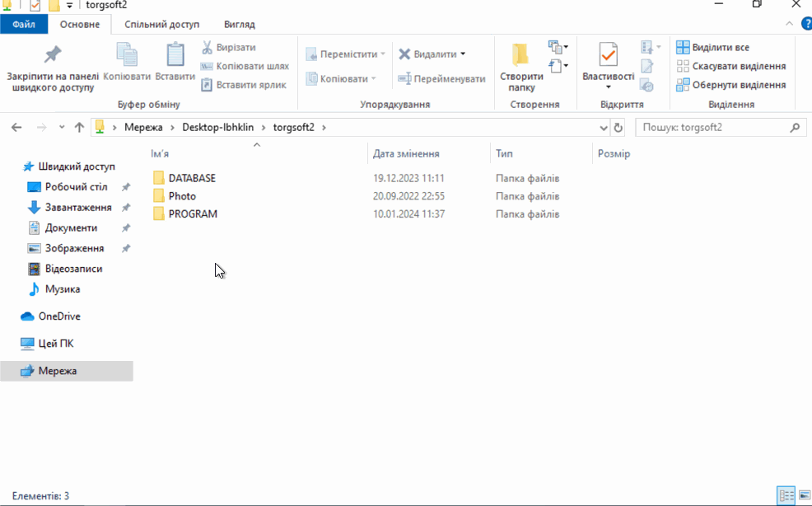
Task: Select all items with Виділити все
Action: pos(712,48)
